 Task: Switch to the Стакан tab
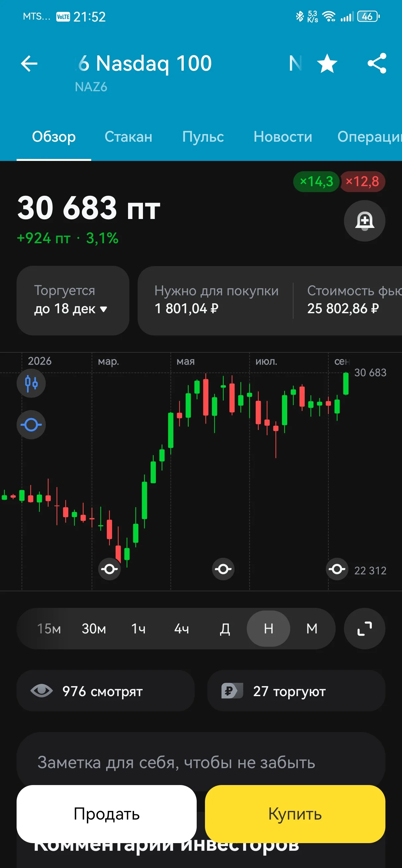[128, 136]
